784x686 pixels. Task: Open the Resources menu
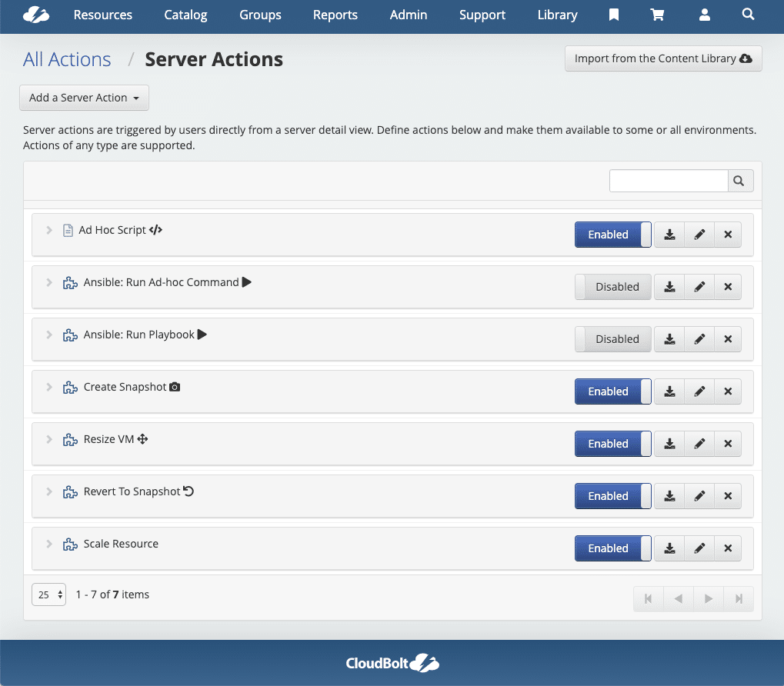102,15
